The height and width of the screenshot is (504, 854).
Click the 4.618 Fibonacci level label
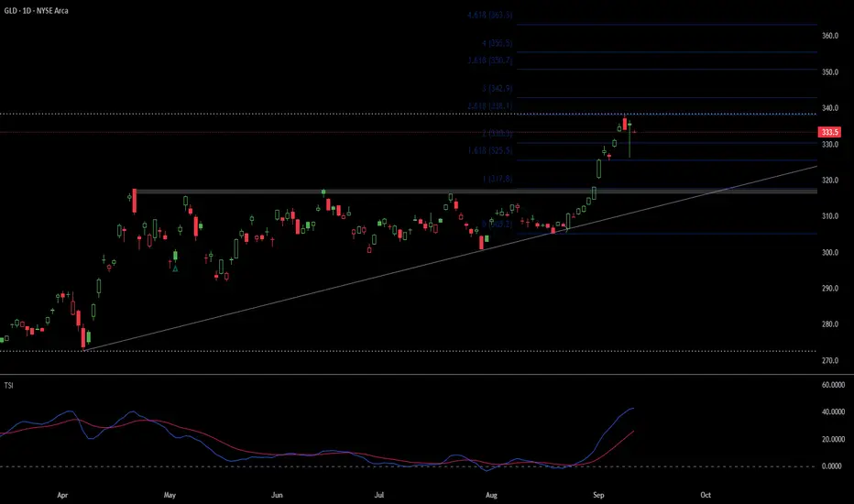489,16
